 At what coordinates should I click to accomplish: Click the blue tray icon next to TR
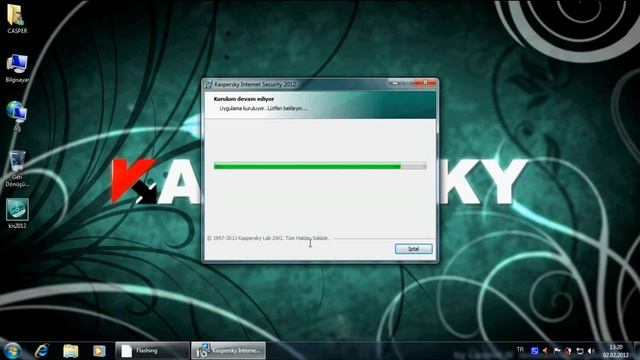[x=534, y=351]
